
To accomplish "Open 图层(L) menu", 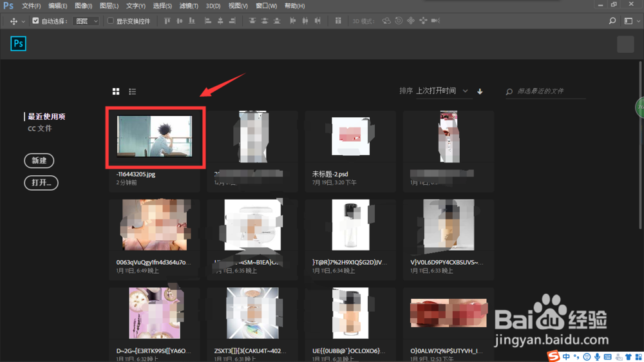I will tap(109, 6).
